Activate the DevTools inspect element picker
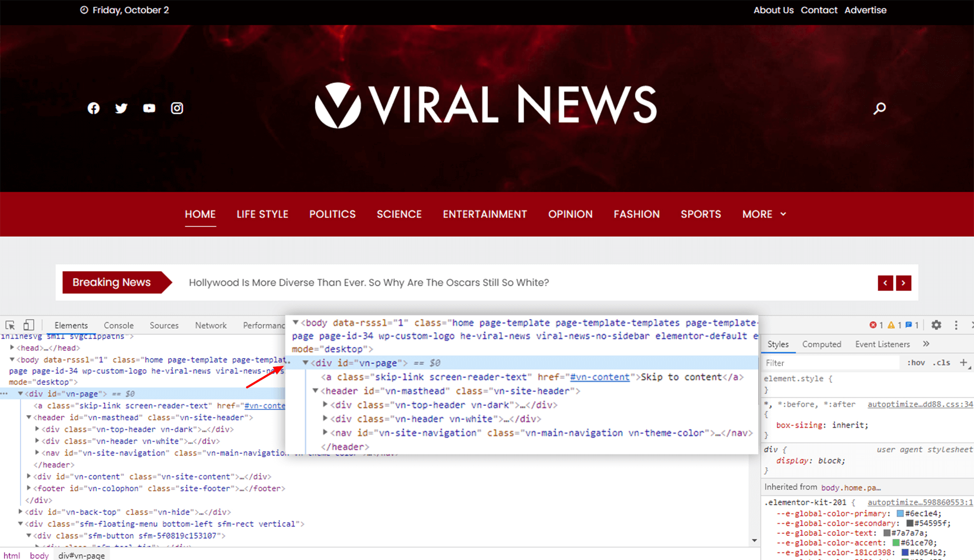 pos(10,325)
